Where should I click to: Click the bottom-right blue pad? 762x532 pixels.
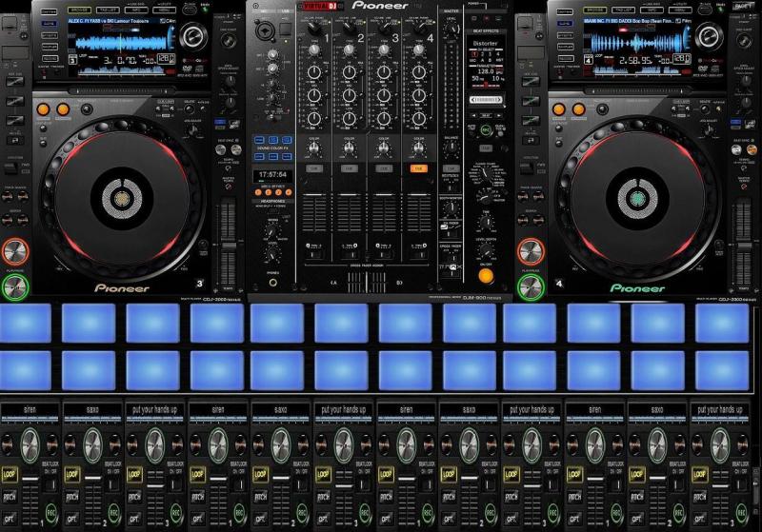click(722, 371)
